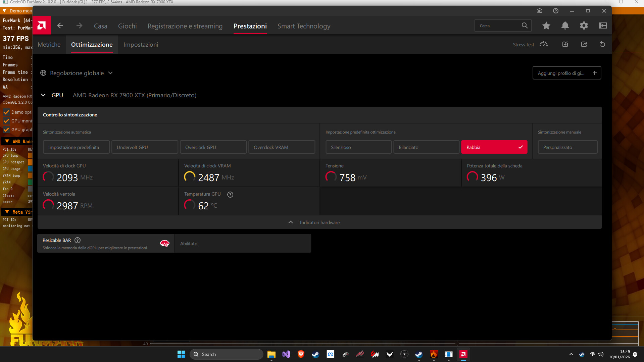Click the reset tuning arrow icon
Screen dimensions: 644x362
[602, 44]
